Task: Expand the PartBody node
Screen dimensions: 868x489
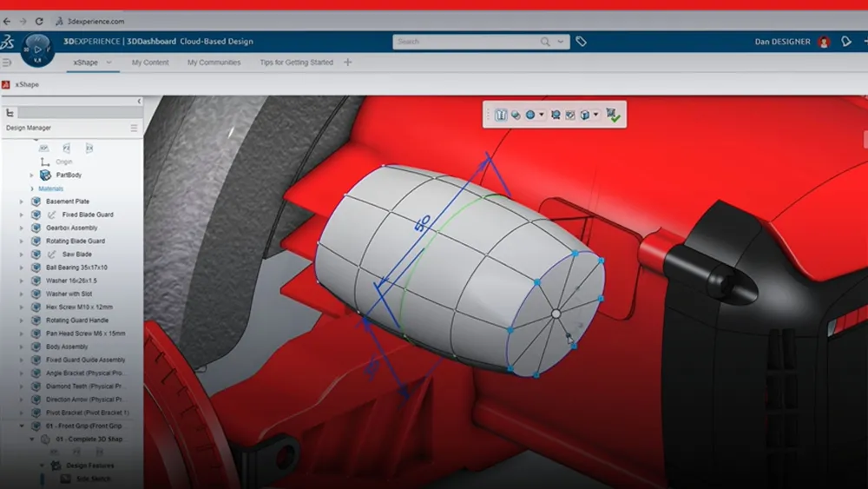Action: click(31, 175)
